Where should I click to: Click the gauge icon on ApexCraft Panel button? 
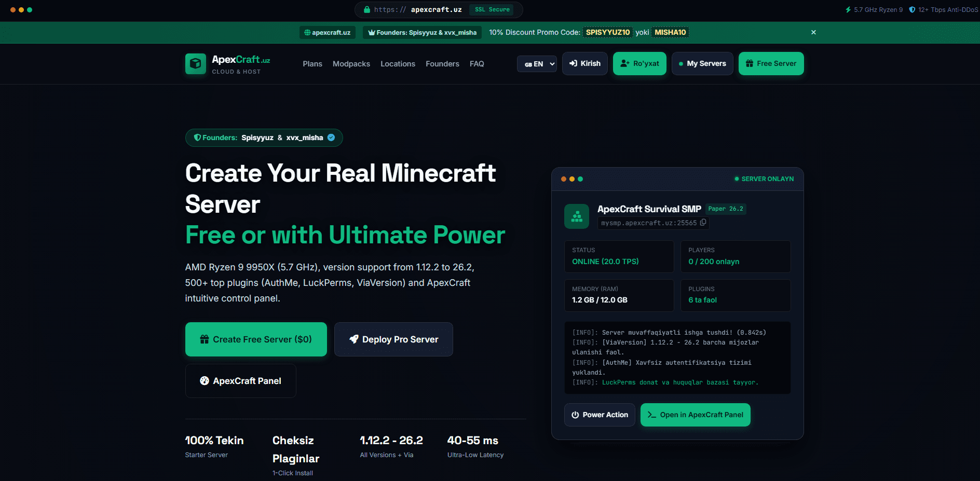pos(205,381)
